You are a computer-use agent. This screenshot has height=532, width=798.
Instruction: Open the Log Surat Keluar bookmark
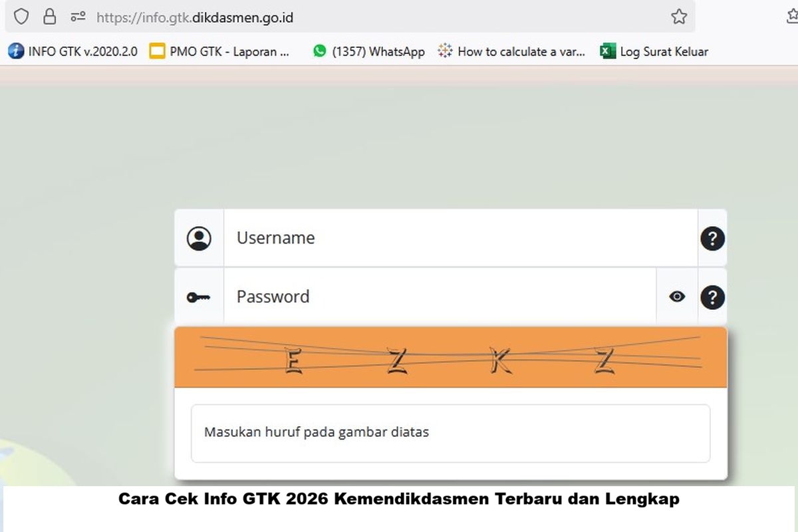[654, 51]
